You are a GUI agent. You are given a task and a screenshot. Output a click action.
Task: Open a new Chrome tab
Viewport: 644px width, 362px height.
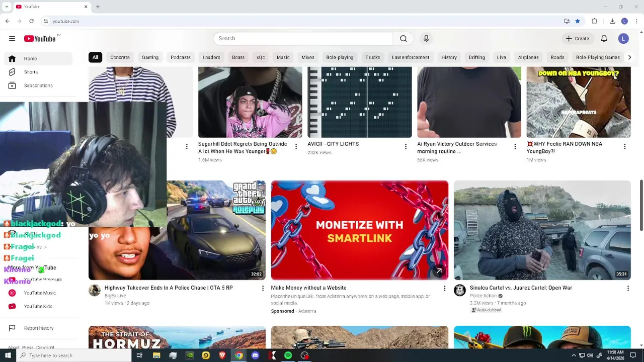pos(98,7)
